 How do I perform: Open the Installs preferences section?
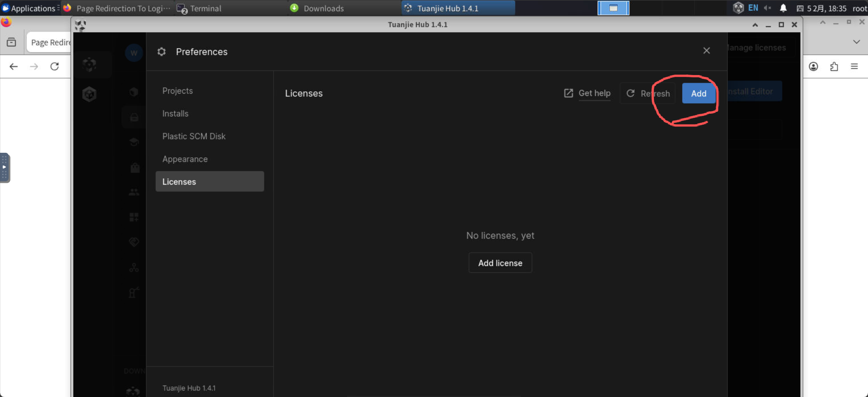coord(175,113)
